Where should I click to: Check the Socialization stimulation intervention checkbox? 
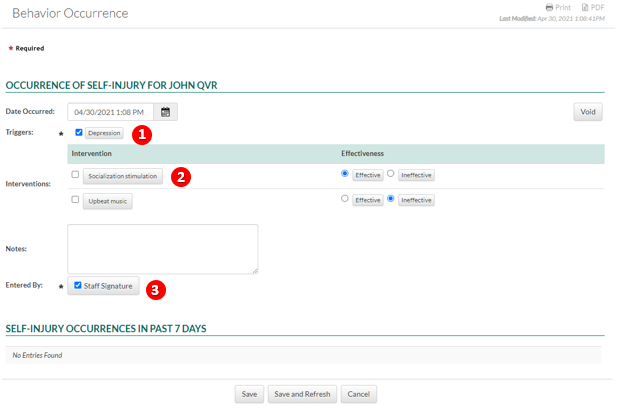[x=76, y=175]
